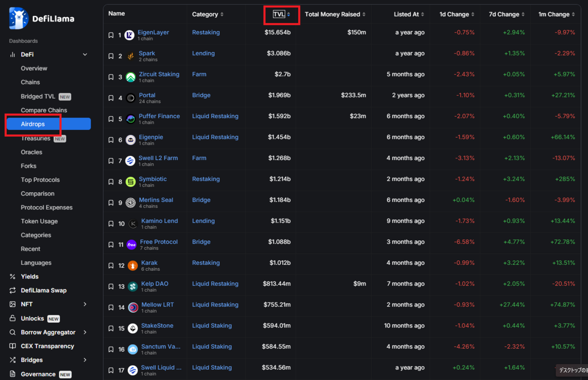588x380 pixels.
Task: Click Liquid Restaking category for Kelp DAO
Action: click(x=215, y=283)
